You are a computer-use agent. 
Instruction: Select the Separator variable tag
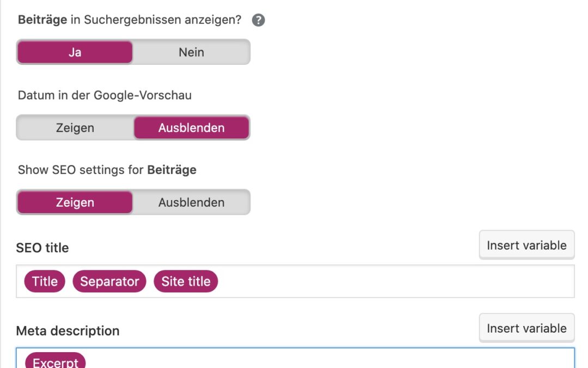point(109,281)
